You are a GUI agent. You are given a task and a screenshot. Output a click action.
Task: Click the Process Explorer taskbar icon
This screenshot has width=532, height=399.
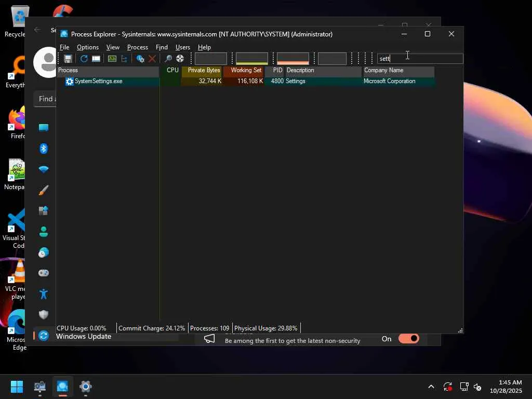(63, 387)
